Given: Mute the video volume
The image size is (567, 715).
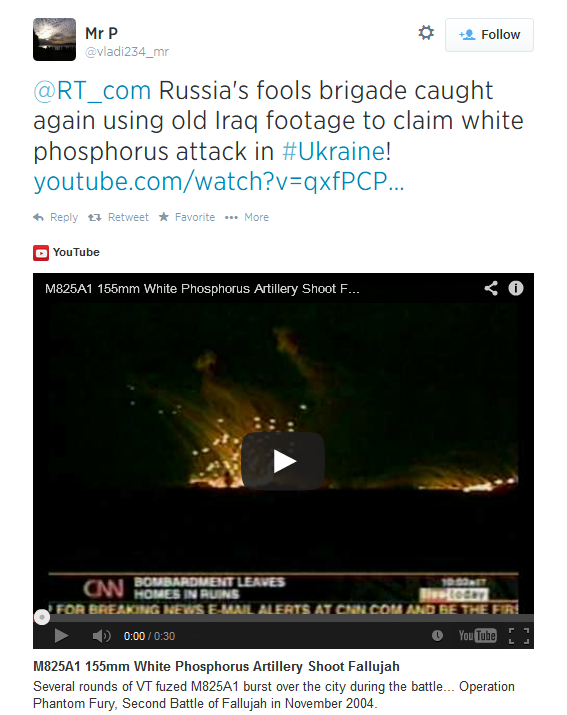Looking at the screenshot, I should pos(101,636).
